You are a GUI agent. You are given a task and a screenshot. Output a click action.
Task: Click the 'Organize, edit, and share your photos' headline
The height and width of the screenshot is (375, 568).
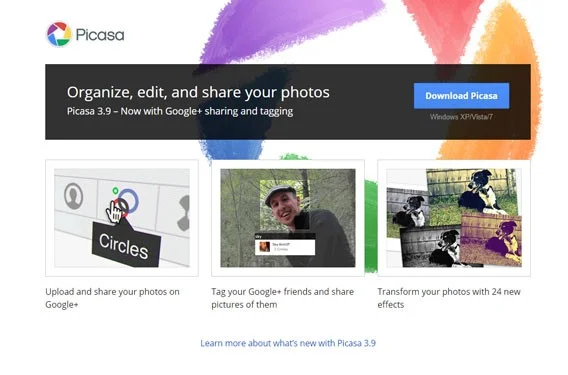pyautogui.click(x=198, y=92)
